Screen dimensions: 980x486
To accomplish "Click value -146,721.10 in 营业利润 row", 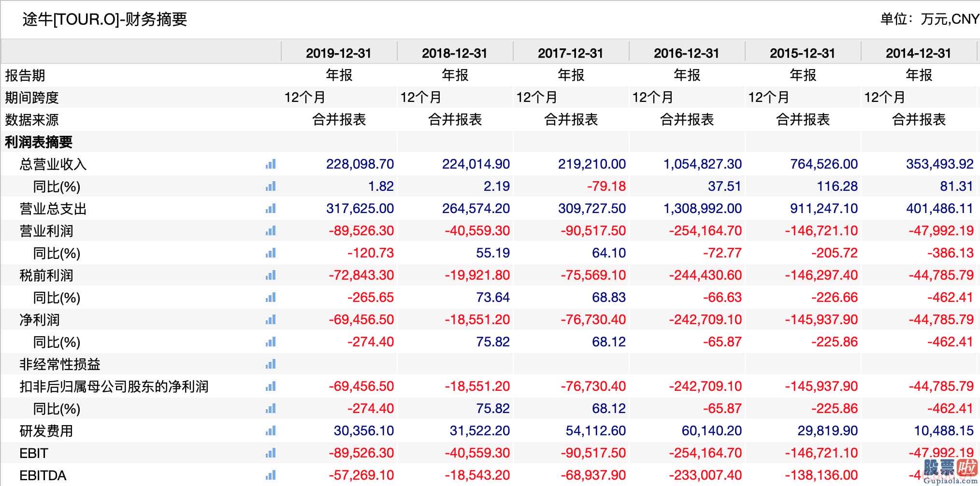I will pos(821,231).
